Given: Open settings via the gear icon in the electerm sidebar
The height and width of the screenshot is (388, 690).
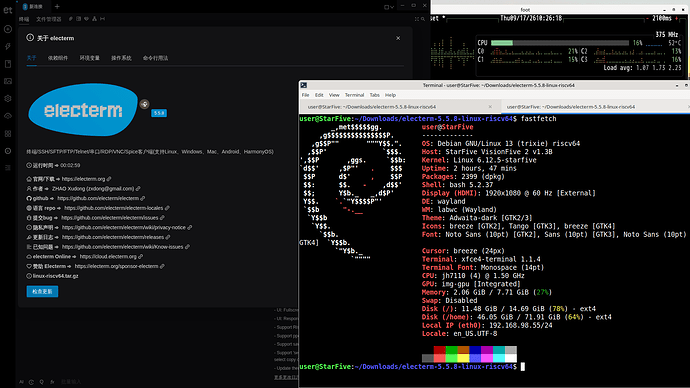Looking at the screenshot, I should pos(8,99).
